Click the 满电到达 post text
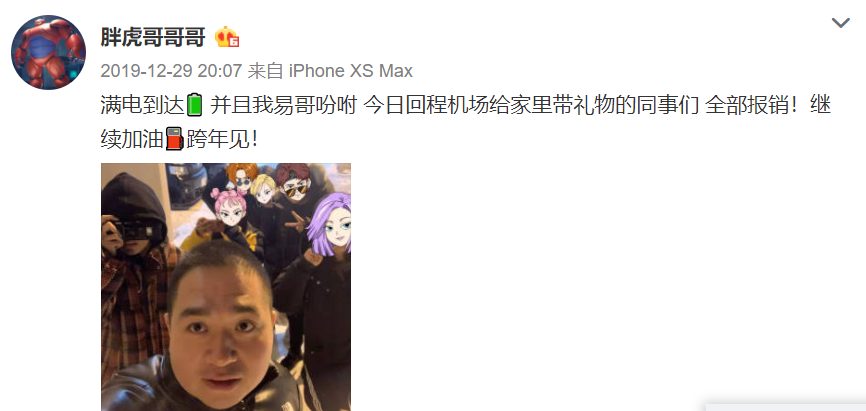The image size is (866, 411). (142, 105)
